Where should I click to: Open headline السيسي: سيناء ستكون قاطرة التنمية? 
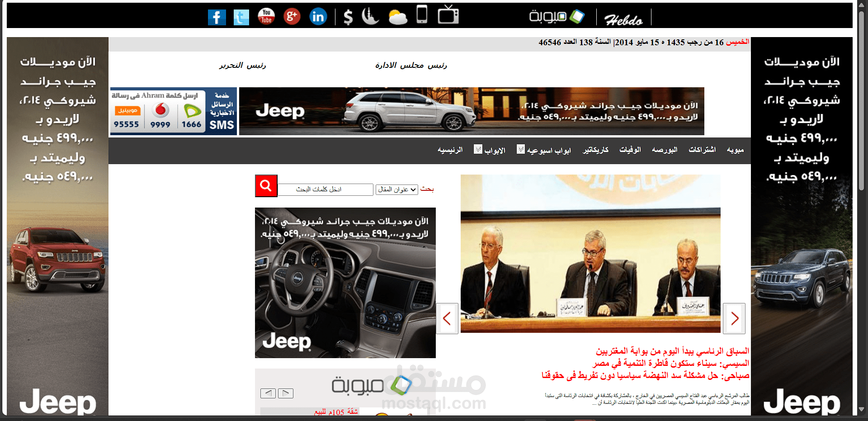[671, 363]
